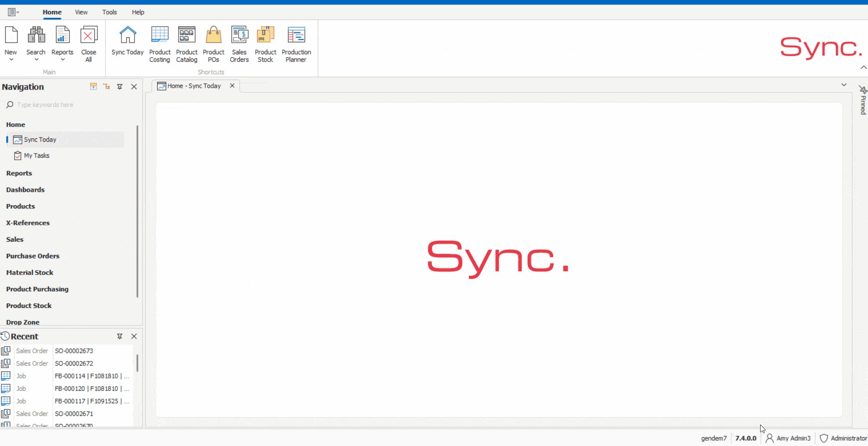Switch to the Home ribbon tab

[52, 12]
